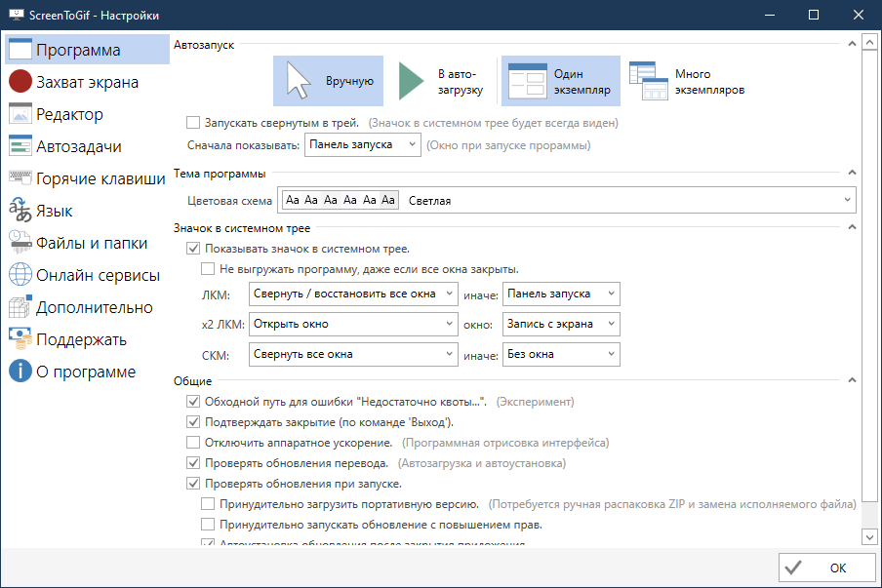The width and height of the screenshot is (882, 588).
Task: Click the Язык translation icon
Action: (x=20, y=211)
